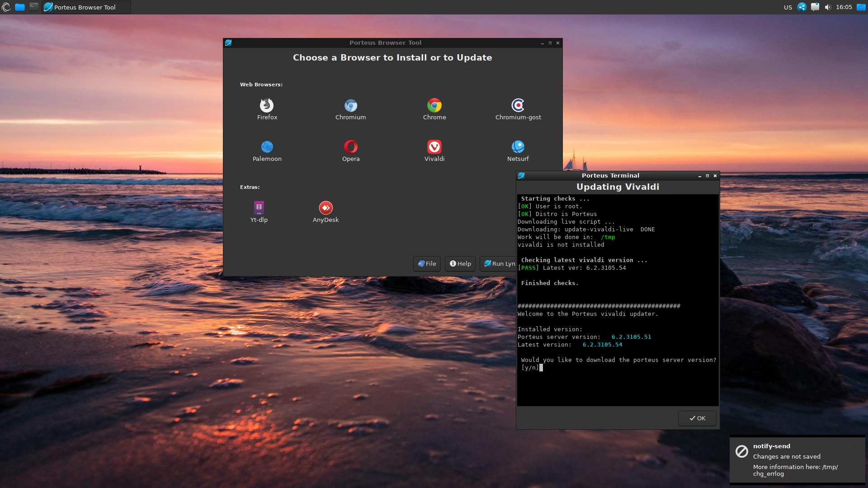Open the Help button in Browser Tool
868x488 pixels.
pyautogui.click(x=460, y=263)
